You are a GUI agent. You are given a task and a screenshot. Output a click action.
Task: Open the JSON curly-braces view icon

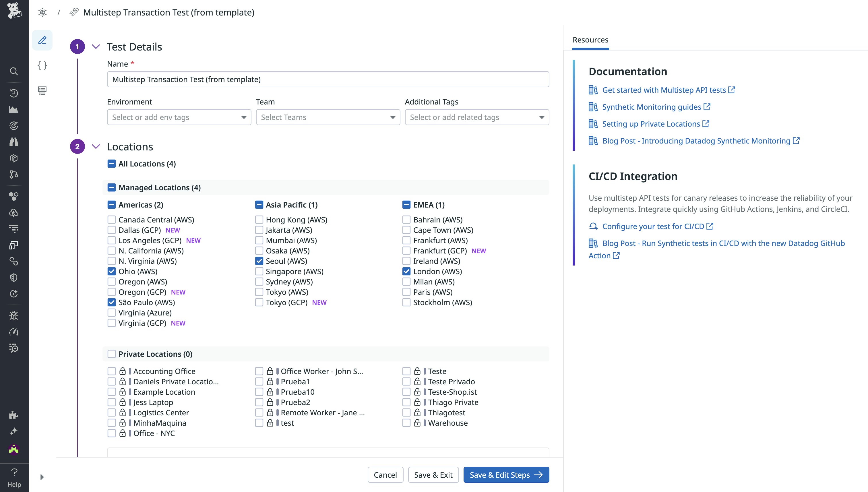click(x=42, y=65)
